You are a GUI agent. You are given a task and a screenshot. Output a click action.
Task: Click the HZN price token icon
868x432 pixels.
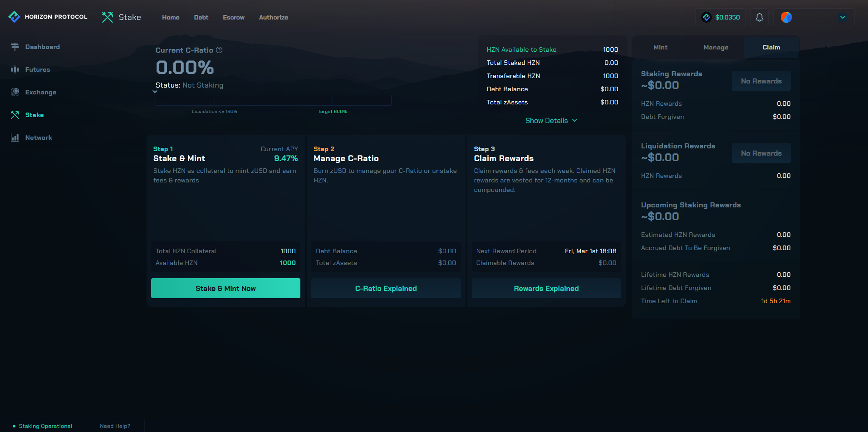[x=706, y=17]
